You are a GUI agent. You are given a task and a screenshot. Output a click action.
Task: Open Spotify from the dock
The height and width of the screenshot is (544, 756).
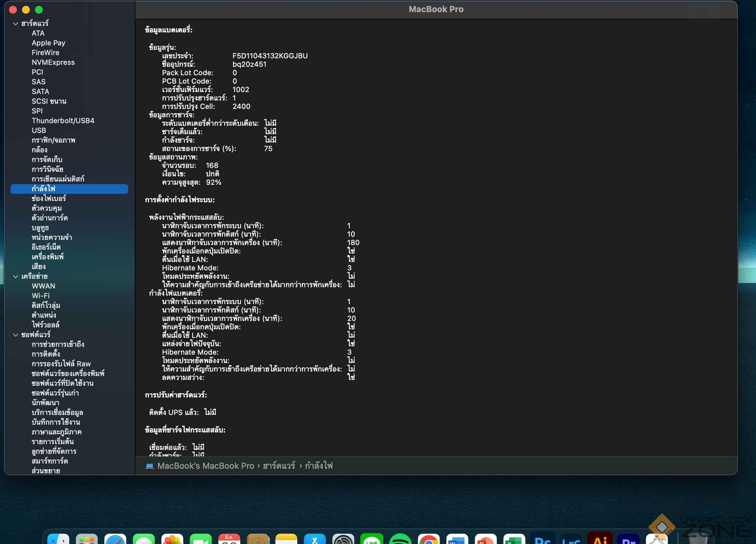pyautogui.click(x=400, y=539)
